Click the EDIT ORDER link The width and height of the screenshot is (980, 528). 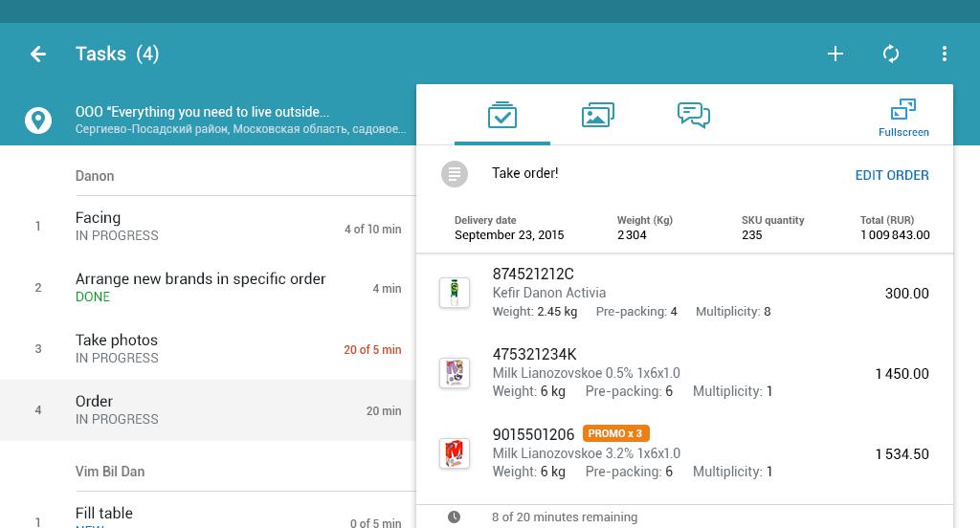[892, 176]
